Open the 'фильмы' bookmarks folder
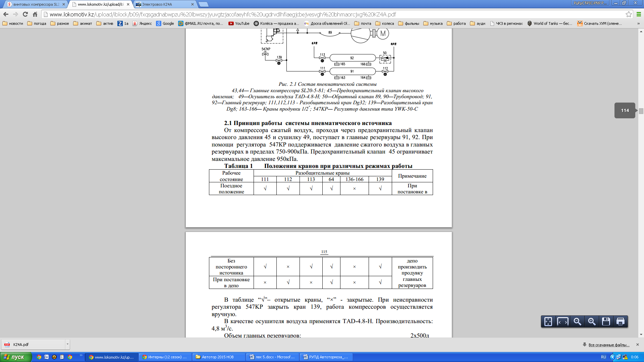The image size is (644, 362). 409,23
